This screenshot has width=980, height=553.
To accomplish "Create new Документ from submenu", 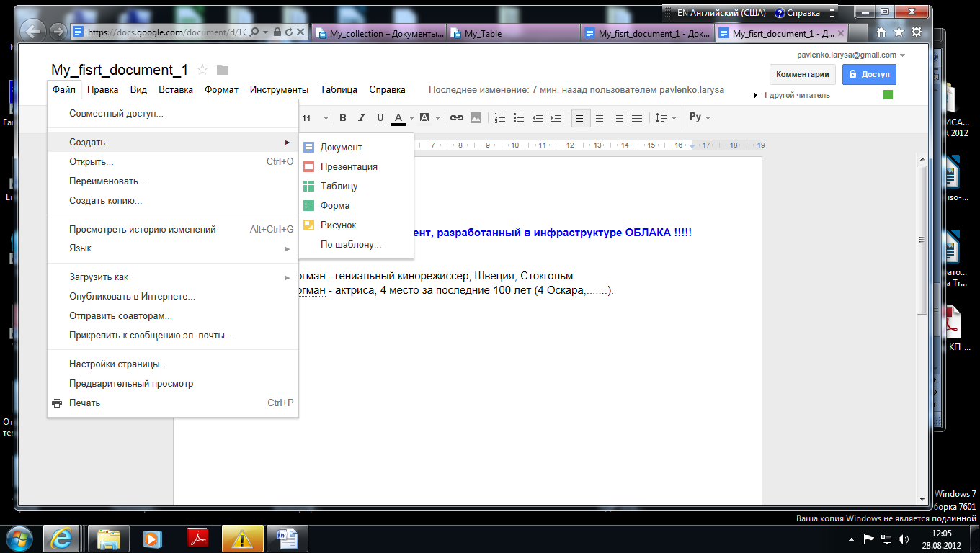I will 356,147.
